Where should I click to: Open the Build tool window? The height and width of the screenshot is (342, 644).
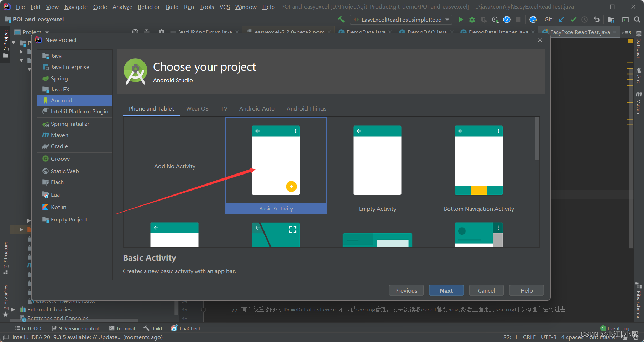pos(153,328)
